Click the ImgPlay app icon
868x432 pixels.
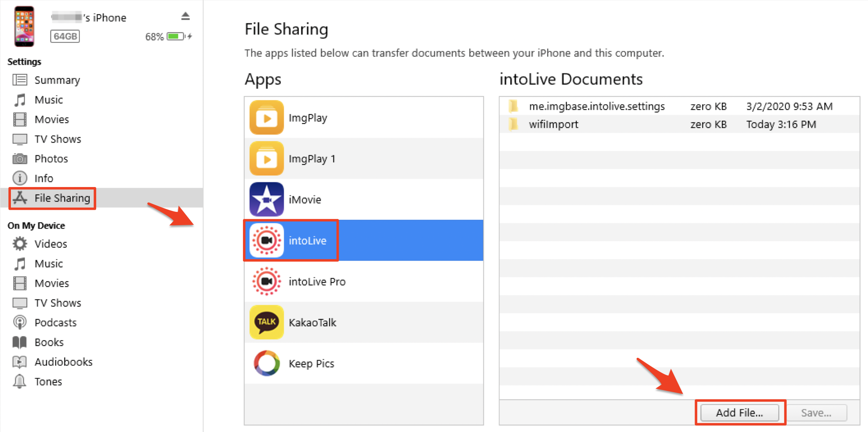coord(267,117)
